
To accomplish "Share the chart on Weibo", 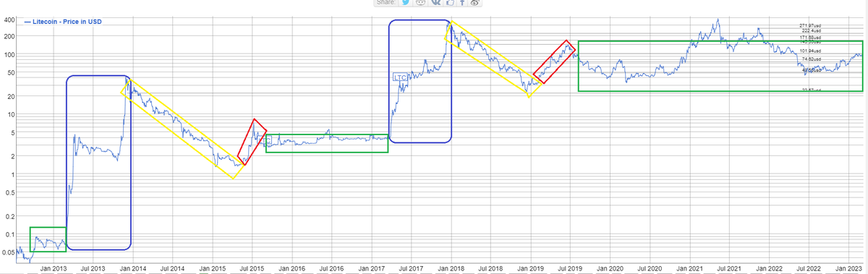I will point(475,3).
